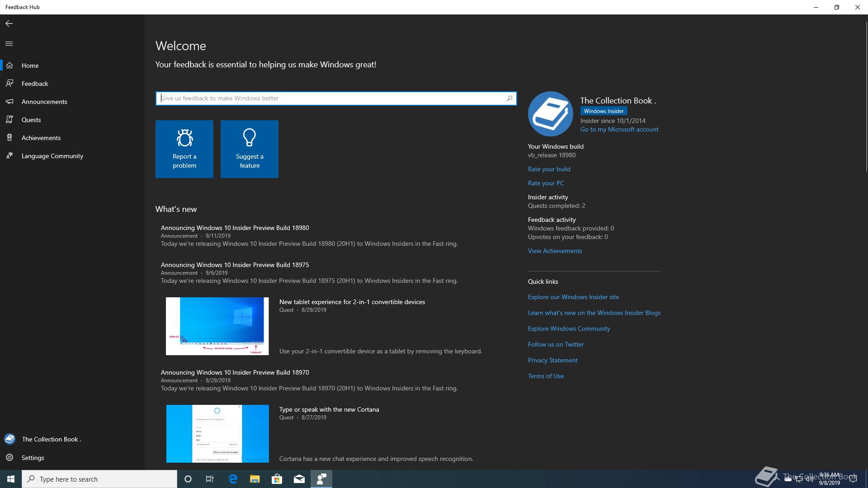Viewport: 868px width, 488px height.
Task: Click Suggest a feature tile
Action: tap(250, 149)
